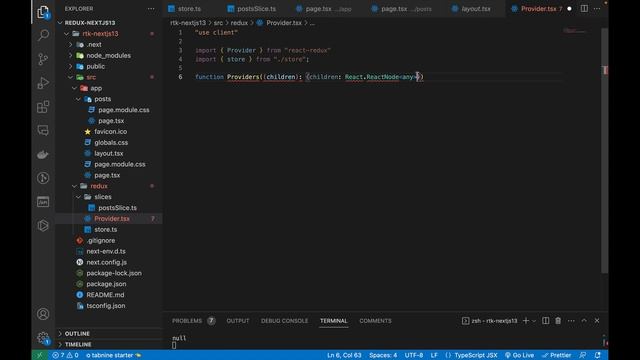Click the remote window status bar icon
The image size is (640, 360).
point(40,355)
